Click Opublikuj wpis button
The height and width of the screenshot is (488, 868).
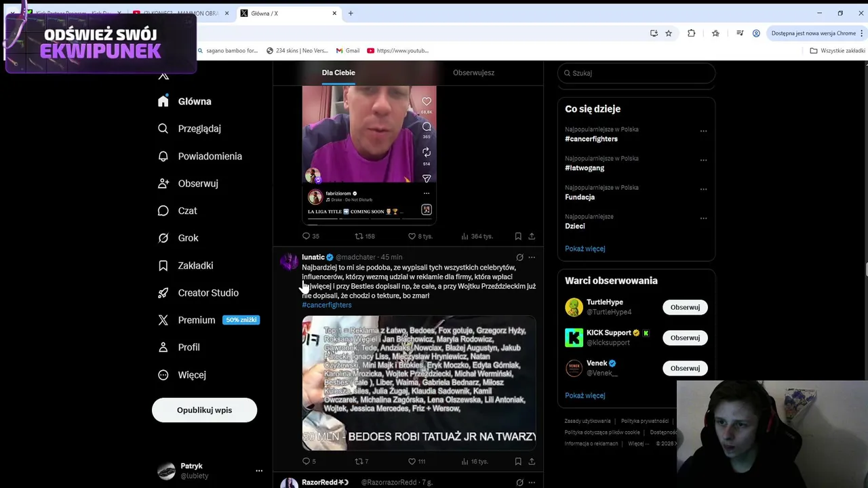click(204, 410)
